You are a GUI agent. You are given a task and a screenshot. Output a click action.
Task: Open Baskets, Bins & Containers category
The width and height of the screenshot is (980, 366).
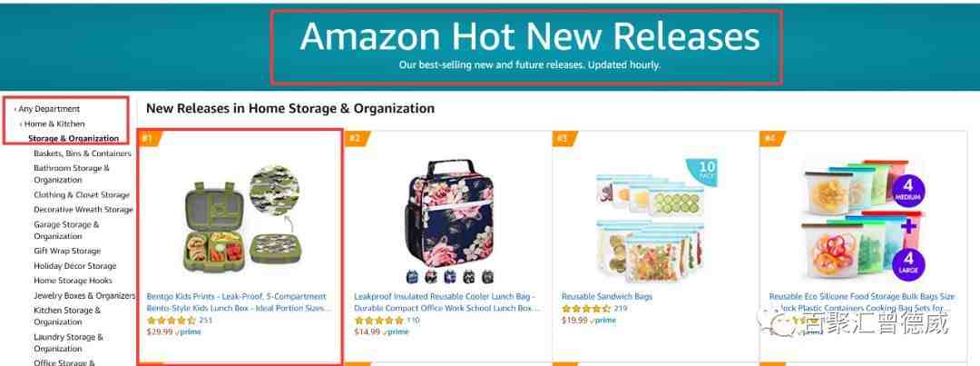click(x=83, y=153)
